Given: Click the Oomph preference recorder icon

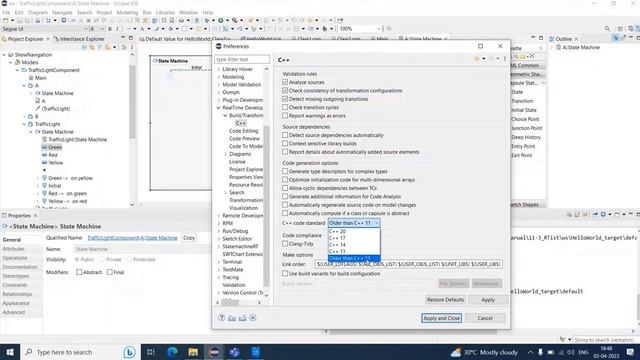Looking at the screenshot, I should point(253,318).
